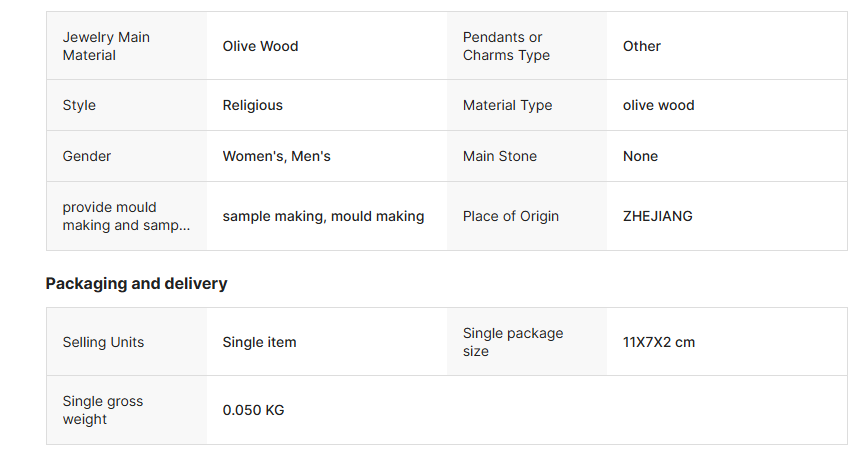Select the "sample making, mould making" value
This screenshot has width=868, height=465.
tap(323, 216)
